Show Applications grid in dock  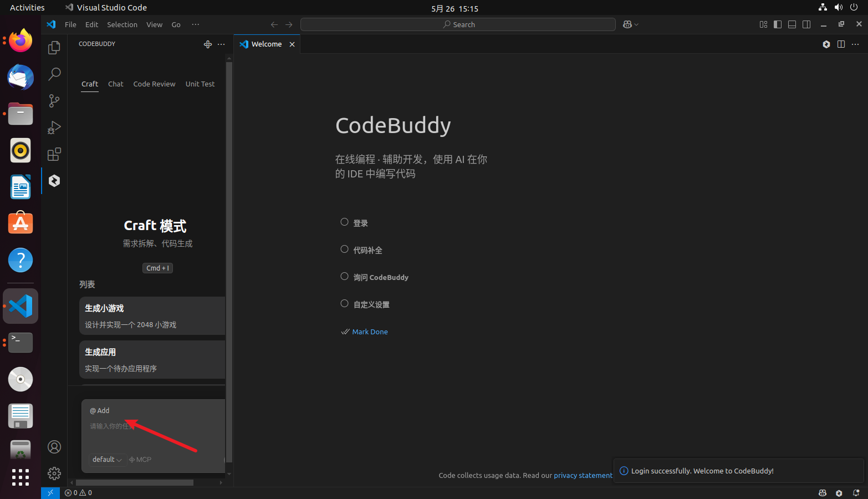tap(21, 477)
